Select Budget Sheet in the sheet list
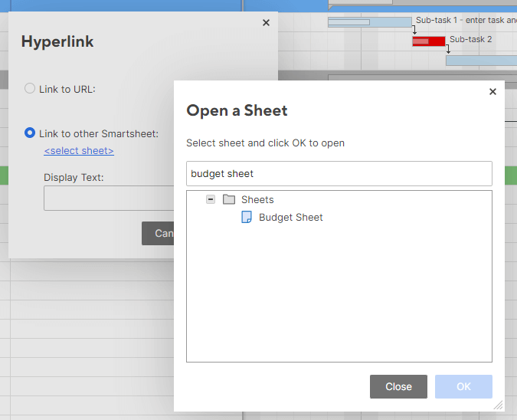 coord(290,218)
